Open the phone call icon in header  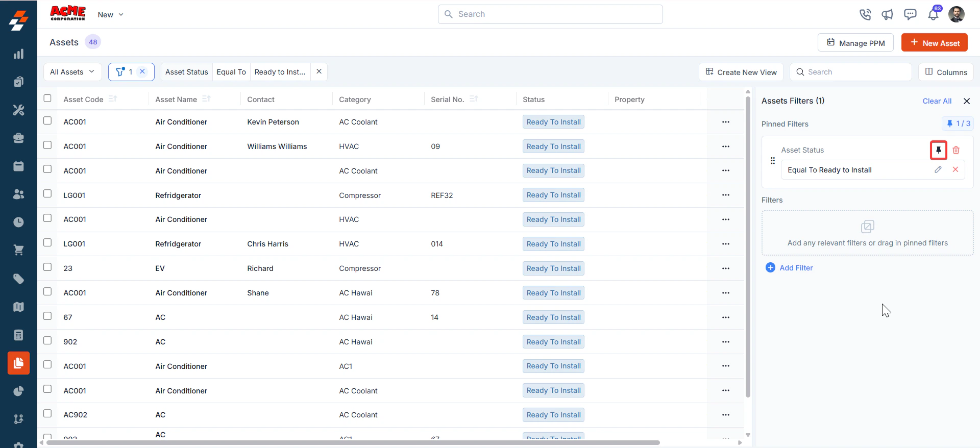(865, 14)
